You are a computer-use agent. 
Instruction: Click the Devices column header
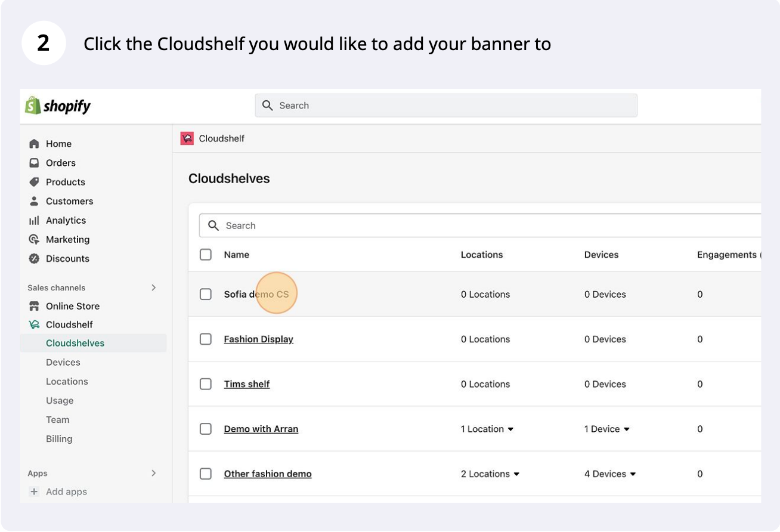point(601,255)
